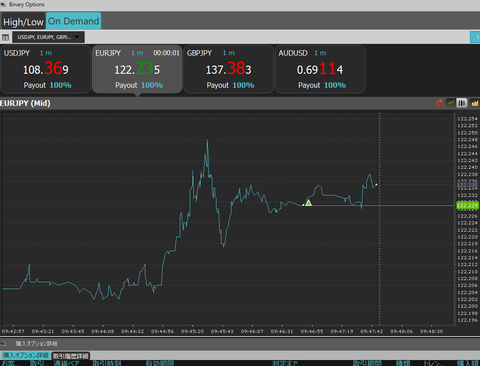
Task: Click the blue current price label on the axis
Action: (467, 185)
